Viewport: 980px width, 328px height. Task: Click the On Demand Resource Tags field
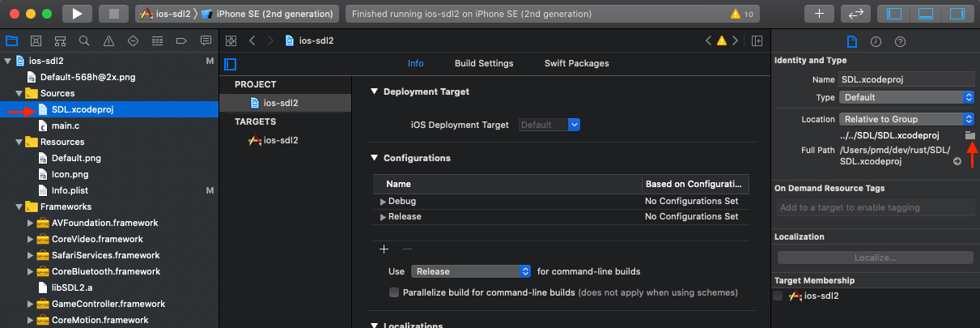(873, 207)
